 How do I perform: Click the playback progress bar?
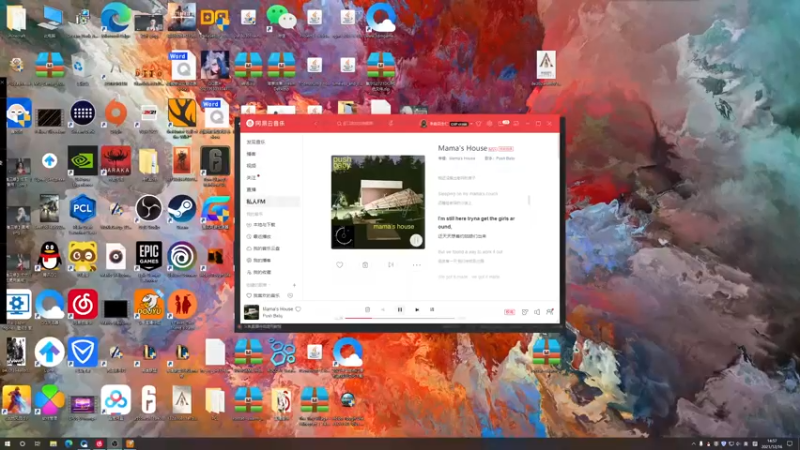[401, 318]
